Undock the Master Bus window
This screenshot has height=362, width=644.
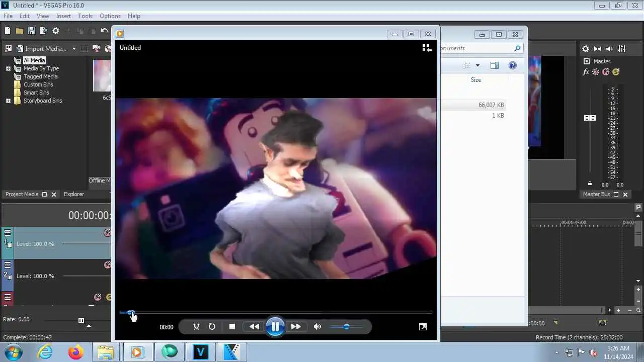pos(617,194)
